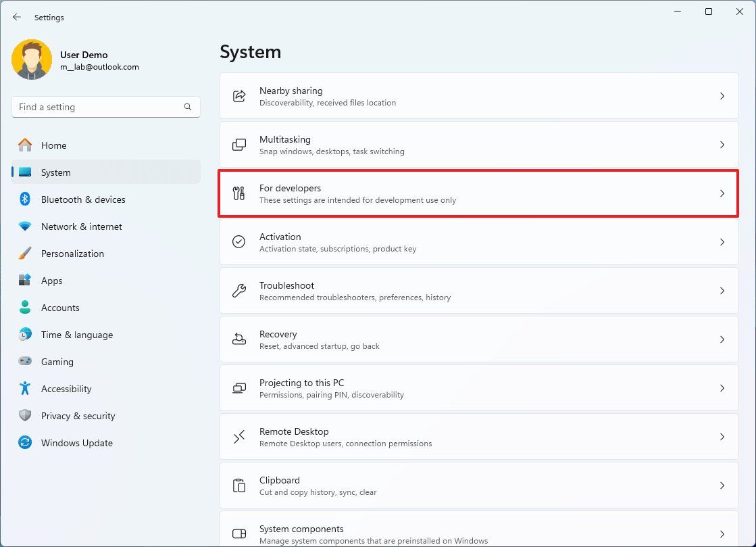756x547 pixels.
Task: Open Privacy & security settings
Action: click(78, 416)
